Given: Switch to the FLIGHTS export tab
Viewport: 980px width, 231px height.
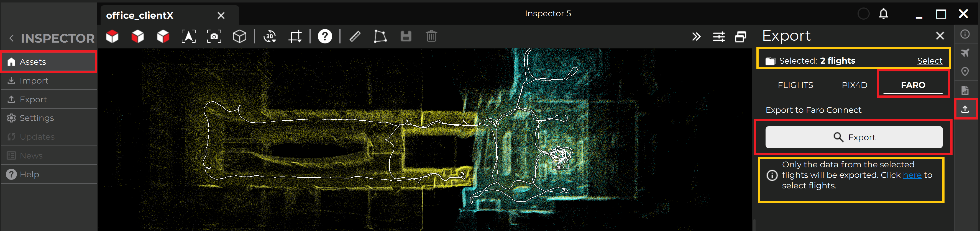Looking at the screenshot, I should pos(795,85).
